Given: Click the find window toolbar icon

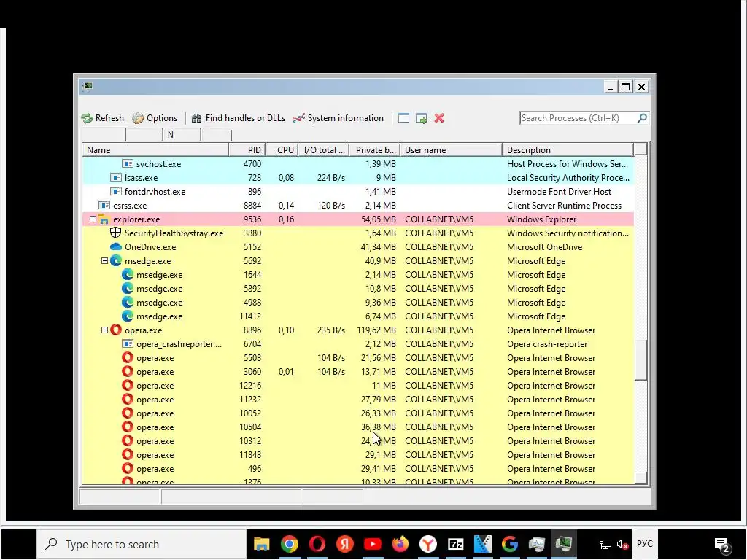Looking at the screenshot, I should tap(403, 118).
